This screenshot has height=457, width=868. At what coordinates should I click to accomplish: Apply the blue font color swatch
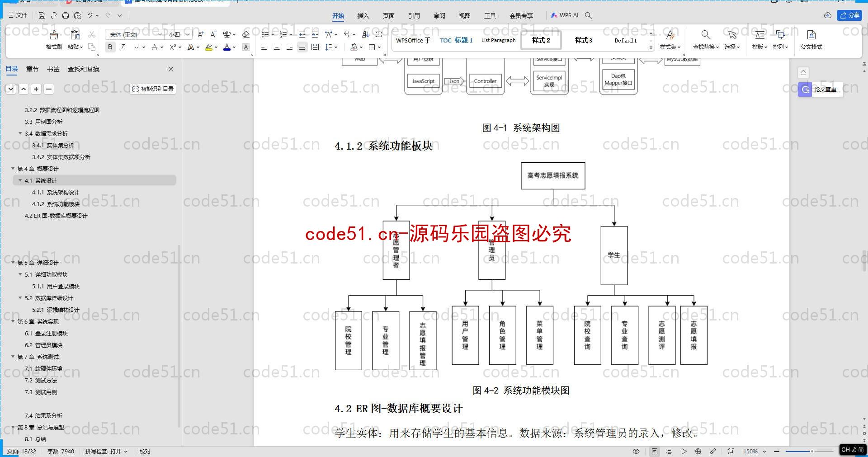(x=227, y=47)
